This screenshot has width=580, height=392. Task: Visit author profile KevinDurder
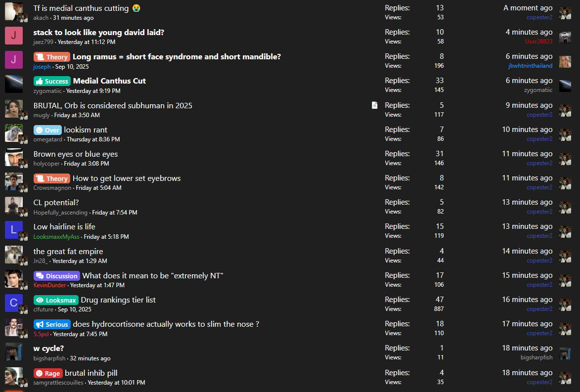pos(49,285)
